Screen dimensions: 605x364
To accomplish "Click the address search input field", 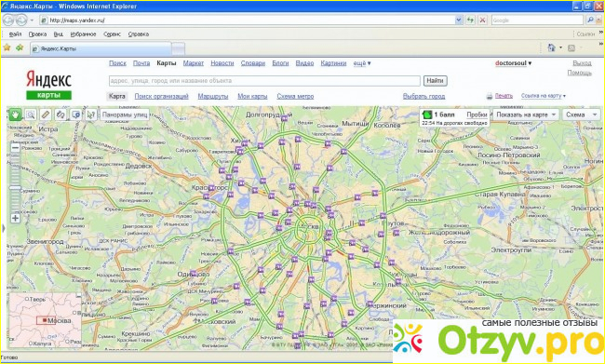I will coord(264,81).
